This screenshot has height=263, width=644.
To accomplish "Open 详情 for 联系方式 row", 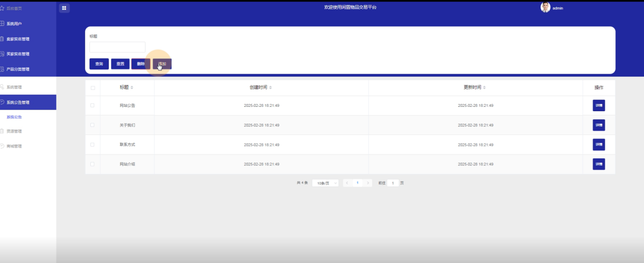I will [x=599, y=145].
